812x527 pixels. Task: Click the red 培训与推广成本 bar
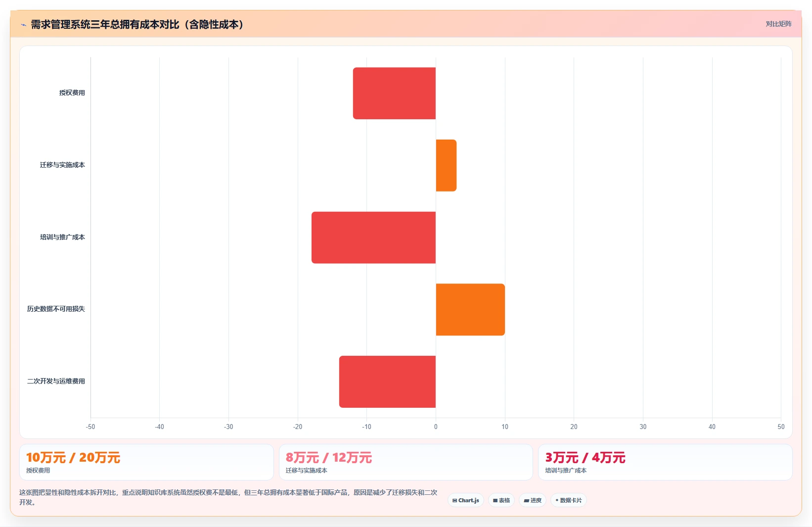coord(373,238)
